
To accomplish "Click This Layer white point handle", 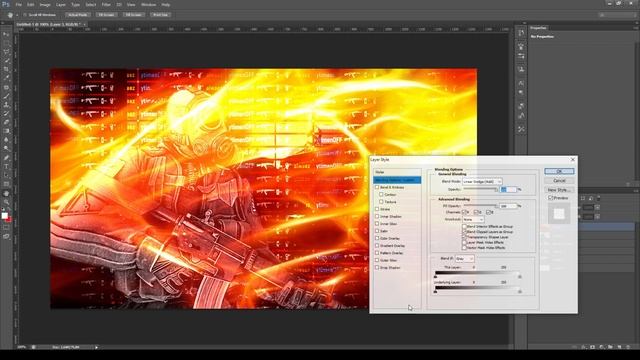I will (520, 277).
